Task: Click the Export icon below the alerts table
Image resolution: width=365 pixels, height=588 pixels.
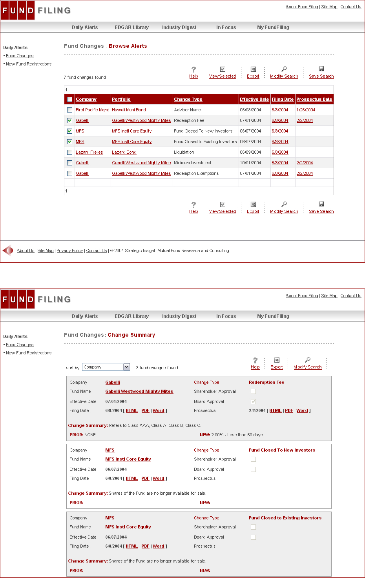Action: coord(253,204)
